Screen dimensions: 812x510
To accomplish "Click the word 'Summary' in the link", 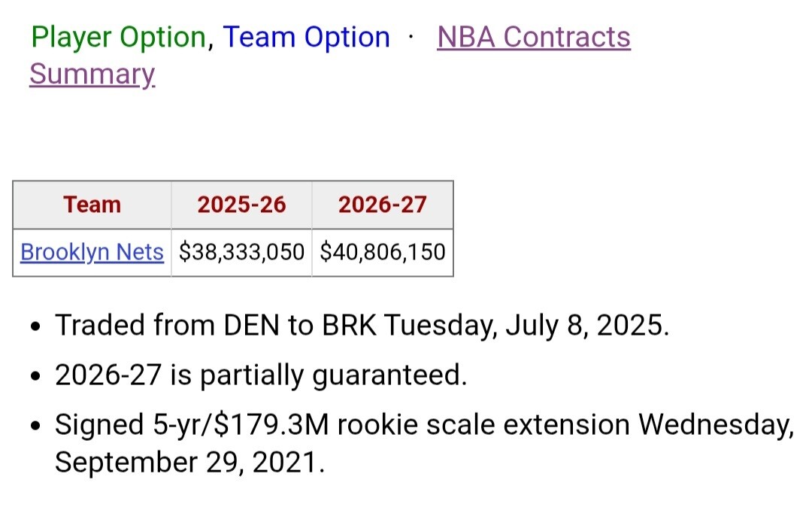I will click(92, 74).
